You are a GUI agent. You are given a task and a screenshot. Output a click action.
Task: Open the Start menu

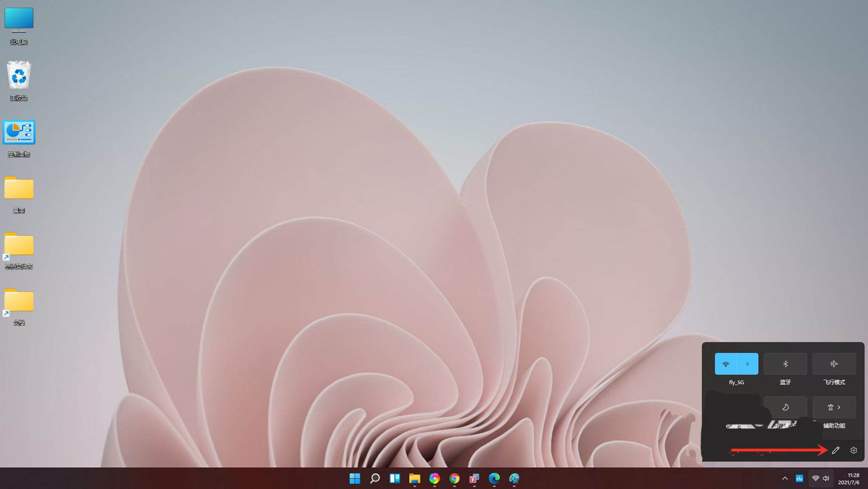355,478
